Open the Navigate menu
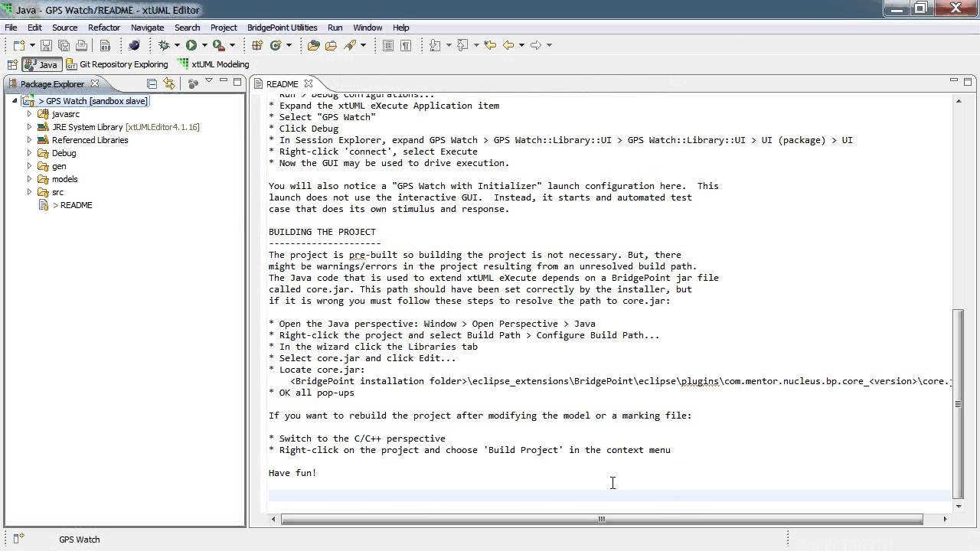This screenshot has width=980, height=551. click(147, 28)
